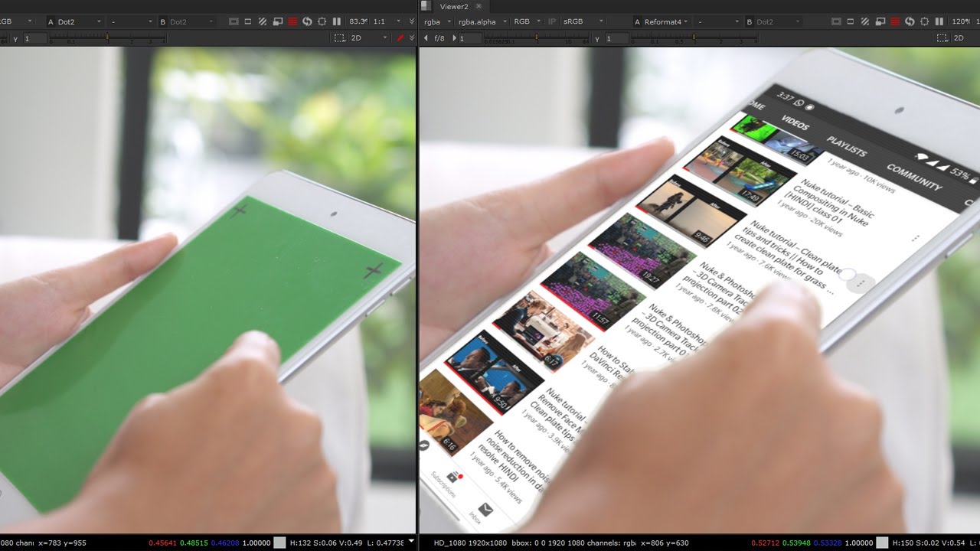Image resolution: width=980 pixels, height=551 pixels.
Task: Toggle red full-frame processing icon in left viewer
Action: [292, 22]
